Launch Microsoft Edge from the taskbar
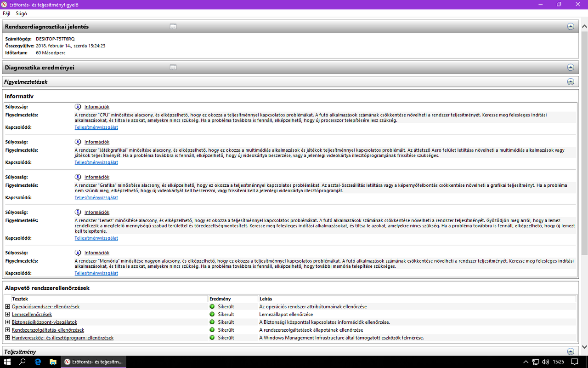This screenshot has height=368, width=588. [38, 362]
